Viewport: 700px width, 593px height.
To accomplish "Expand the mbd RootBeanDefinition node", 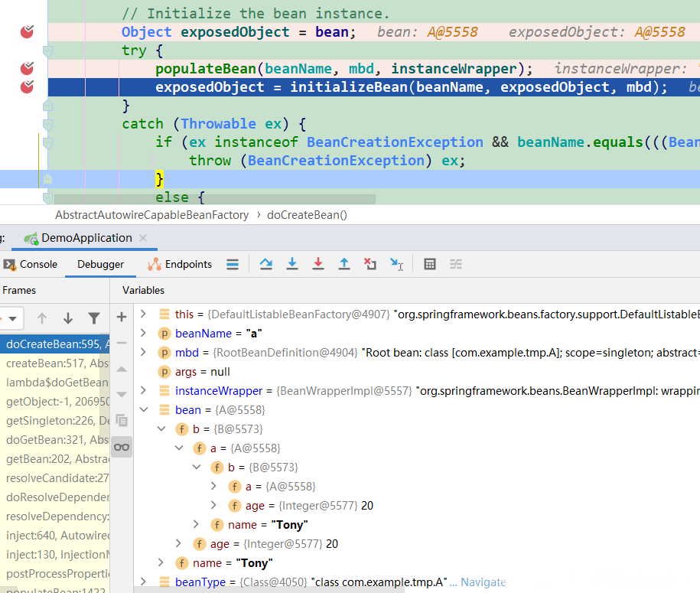I will (x=143, y=352).
